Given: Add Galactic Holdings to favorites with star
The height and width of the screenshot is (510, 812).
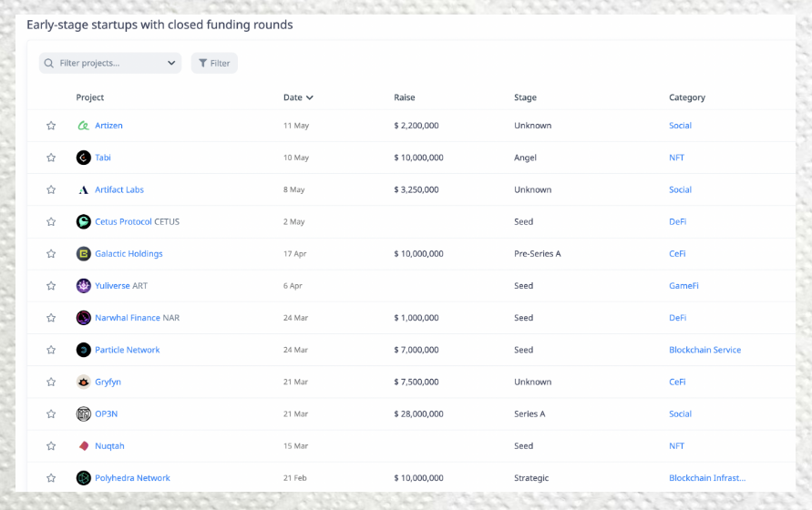Looking at the screenshot, I should click(51, 254).
